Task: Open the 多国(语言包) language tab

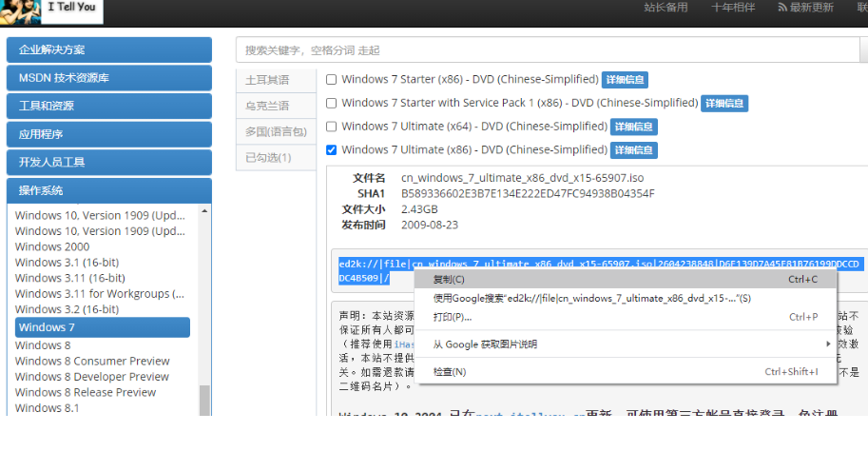Action: click(x=275, y=131)
